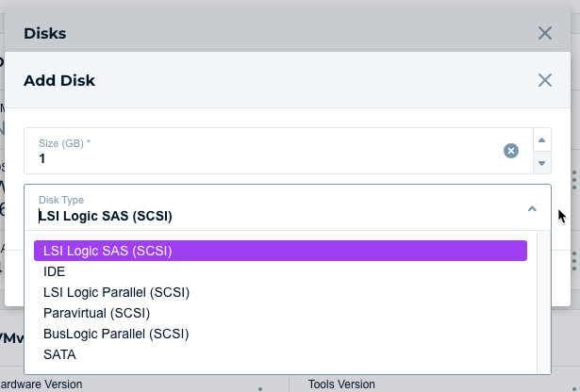Open the three-dot menu at right edge
The height and width of the screenshot is (392, 580).
(574, 179)
